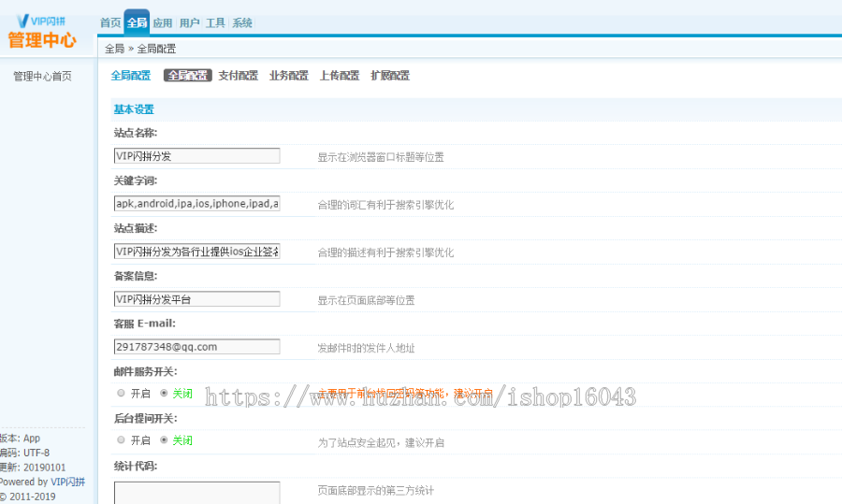Open the 首页 top navigation tab
This screenshot has height=504, width=842.
tap(110, 23)
